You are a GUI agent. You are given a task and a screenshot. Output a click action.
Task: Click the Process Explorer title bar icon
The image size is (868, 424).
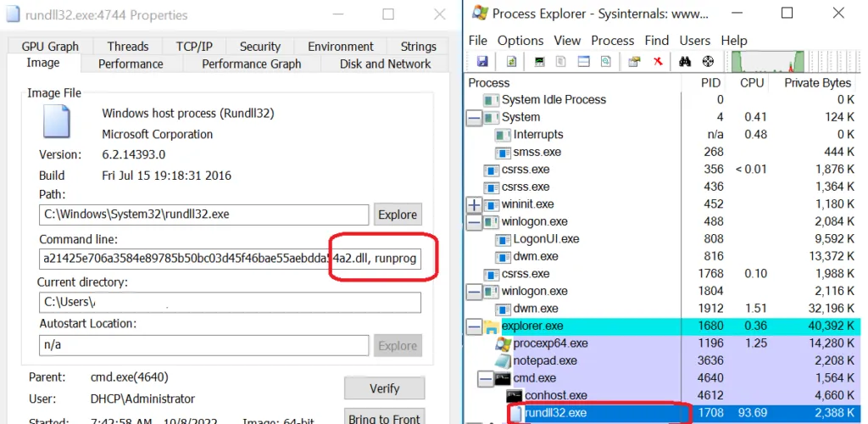click(480, 14)
